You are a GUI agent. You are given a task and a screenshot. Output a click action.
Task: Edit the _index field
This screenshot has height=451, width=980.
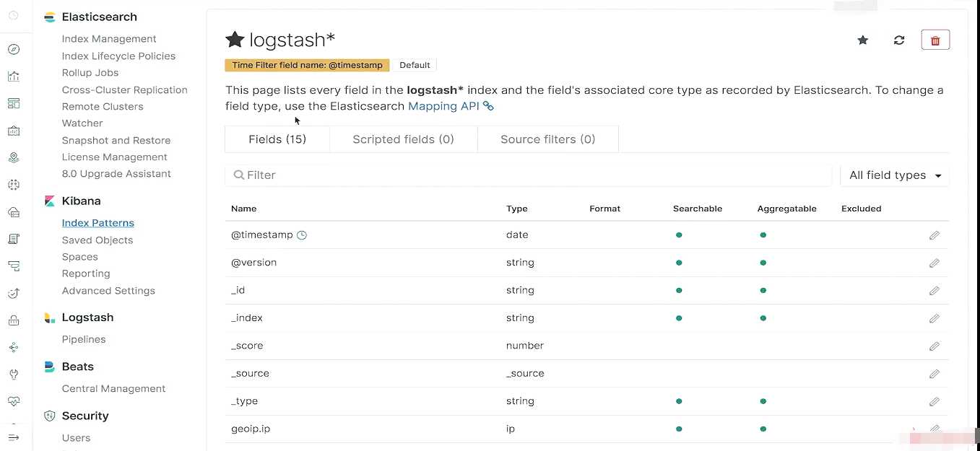coord(934,318)
